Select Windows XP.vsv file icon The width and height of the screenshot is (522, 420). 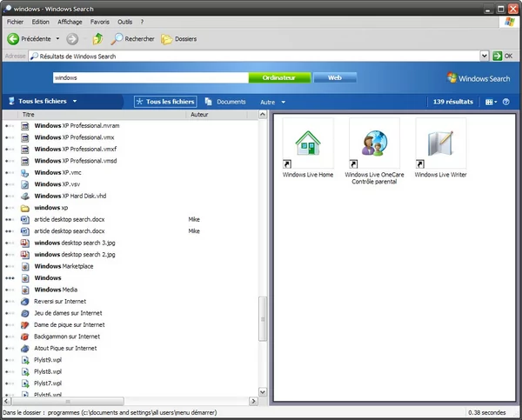point(25,184)
